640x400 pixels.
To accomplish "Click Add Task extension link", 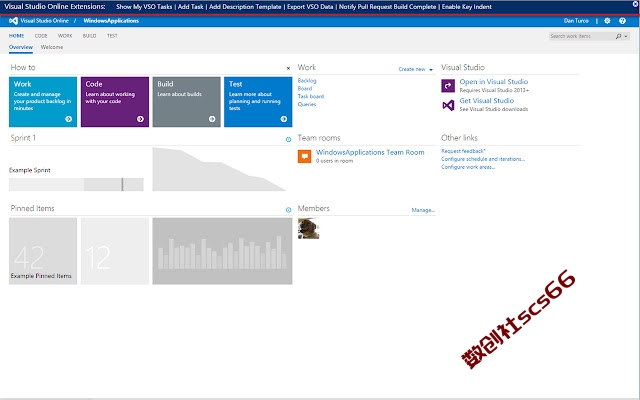I will 191,7.
